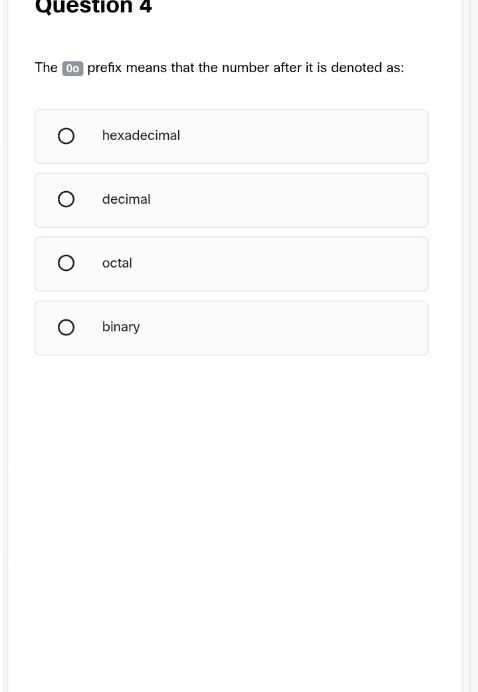Click the gray 0o code badge
This screenshot has height=692, width=478.
point(72,68)
